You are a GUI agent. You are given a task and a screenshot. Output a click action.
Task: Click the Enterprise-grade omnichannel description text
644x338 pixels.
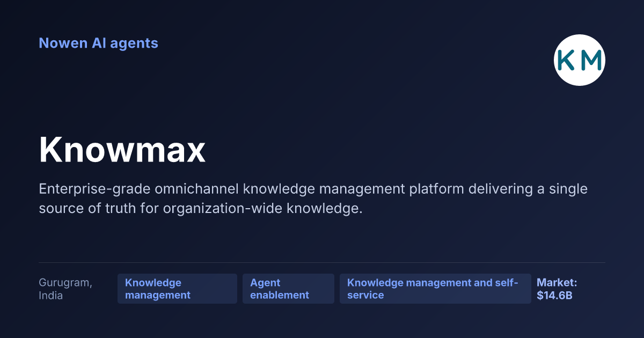pyautogui.click(x=313, y=199)
